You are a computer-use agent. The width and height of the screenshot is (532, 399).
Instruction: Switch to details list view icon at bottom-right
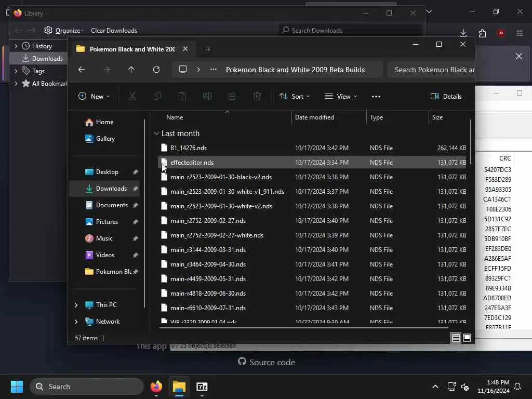coord(456,338)
